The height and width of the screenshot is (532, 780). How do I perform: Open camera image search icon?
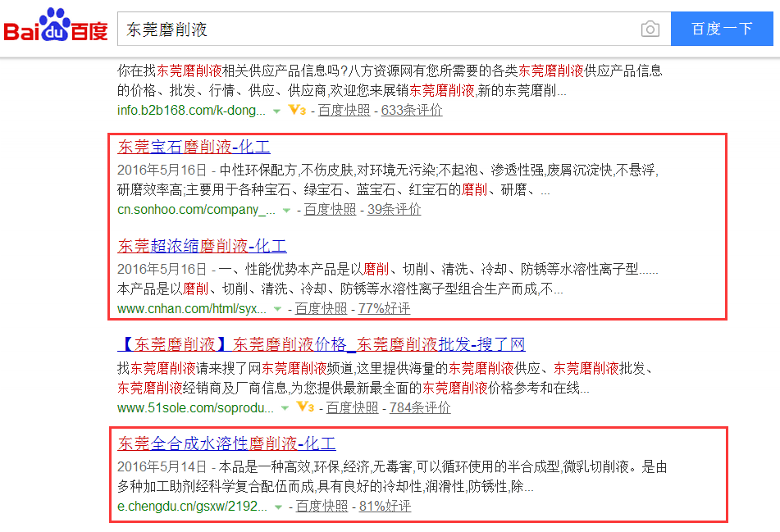(x=650, y=29)
